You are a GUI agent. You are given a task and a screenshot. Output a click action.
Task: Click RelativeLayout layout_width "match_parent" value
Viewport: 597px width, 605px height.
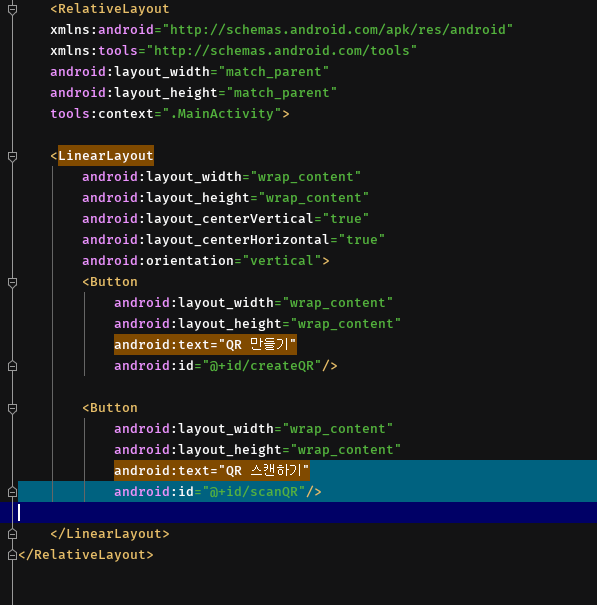pyautogui.click(x=274, y=72)
